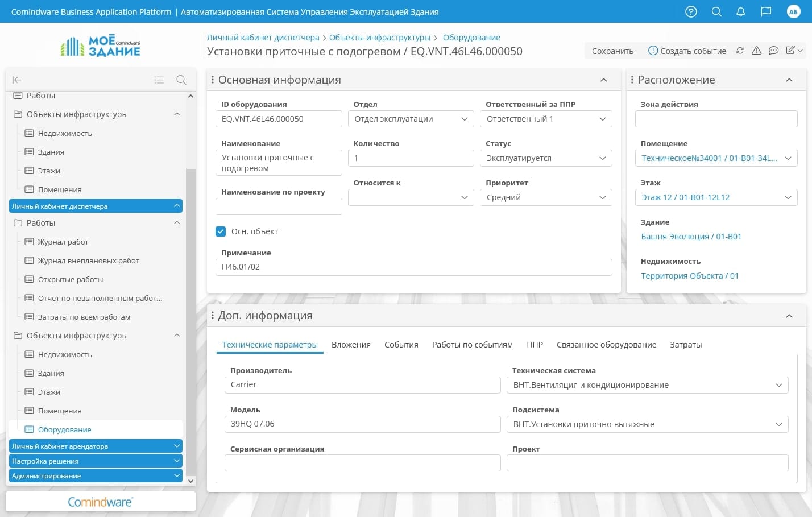The width and height of the screenshot is (812, 517).
Task: Collapse the Доп. информация panel
Action: [789, 316]
